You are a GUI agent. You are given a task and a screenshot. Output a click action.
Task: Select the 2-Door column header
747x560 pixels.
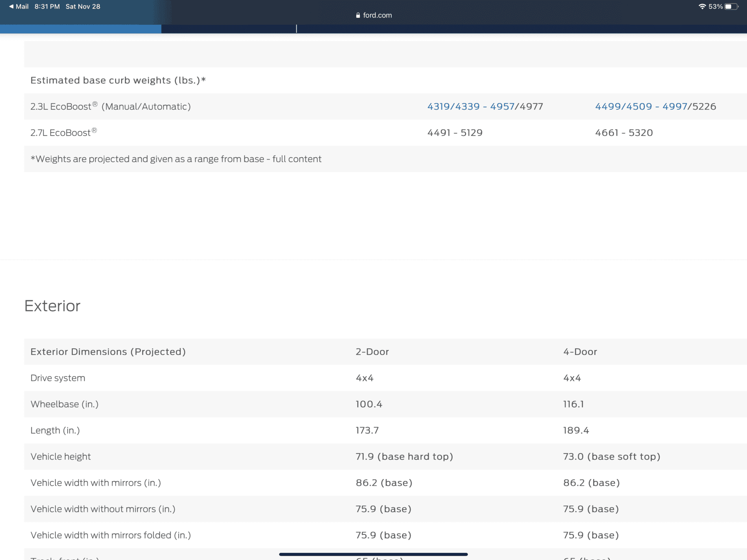click(x=372, y=352)
